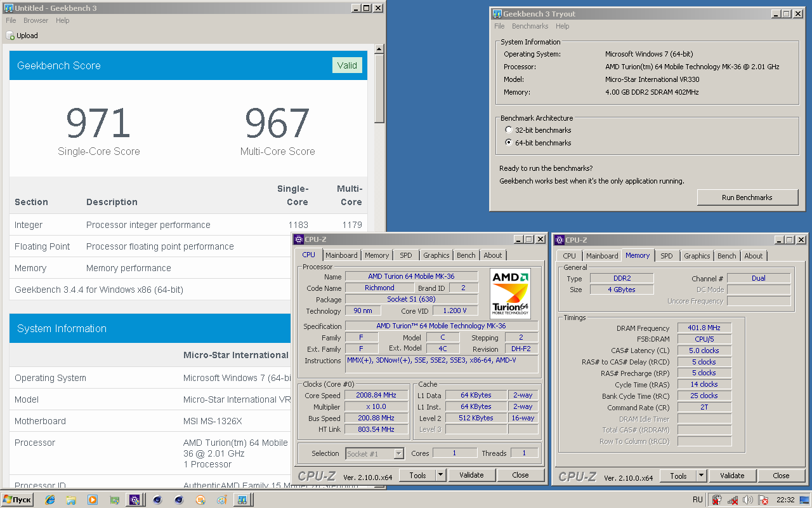Screen dimensions: 812x508
Task: Click the Run Benchmarks button
Action: 747,197
